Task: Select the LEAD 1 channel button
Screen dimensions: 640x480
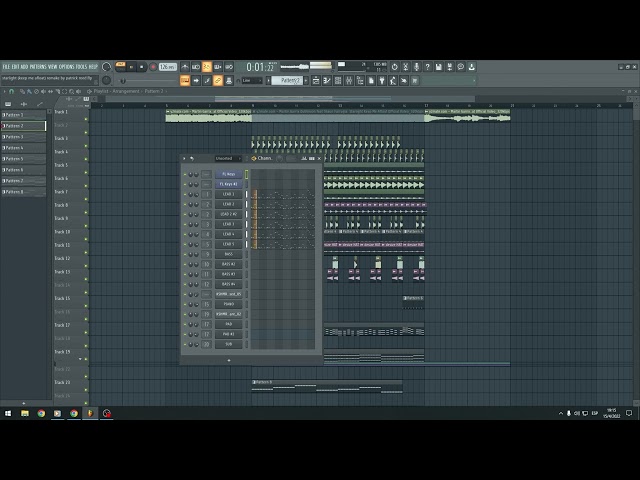Action: (229, 194)
